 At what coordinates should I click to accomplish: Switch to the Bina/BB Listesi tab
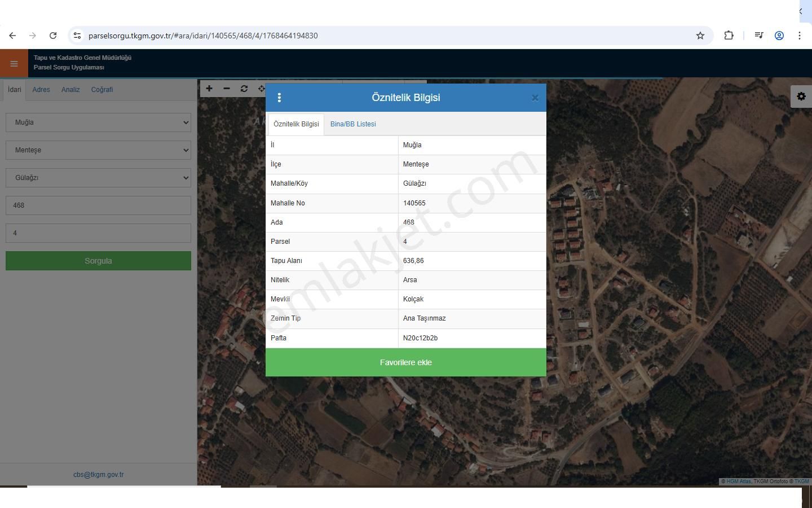353,124
